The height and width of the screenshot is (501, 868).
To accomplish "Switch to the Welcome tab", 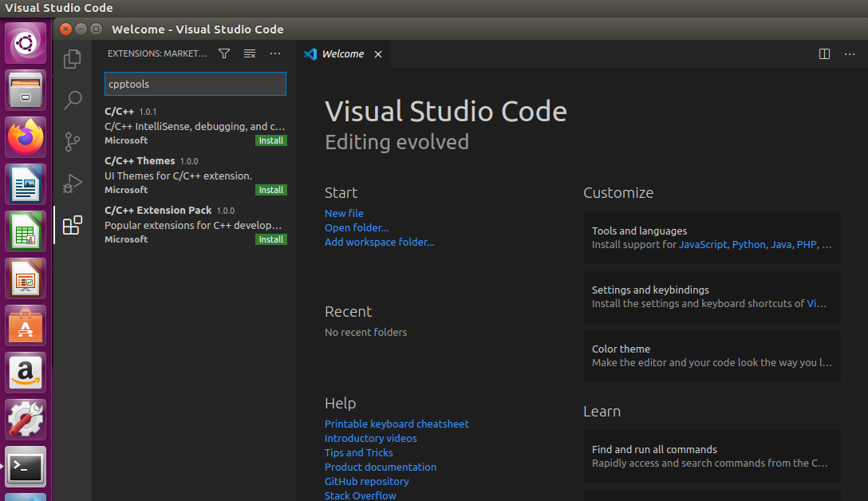I will point(342,54).
